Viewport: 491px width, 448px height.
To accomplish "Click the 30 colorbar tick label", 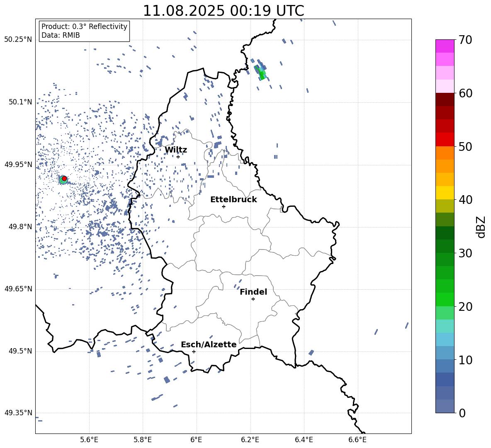I will (465, 253).
